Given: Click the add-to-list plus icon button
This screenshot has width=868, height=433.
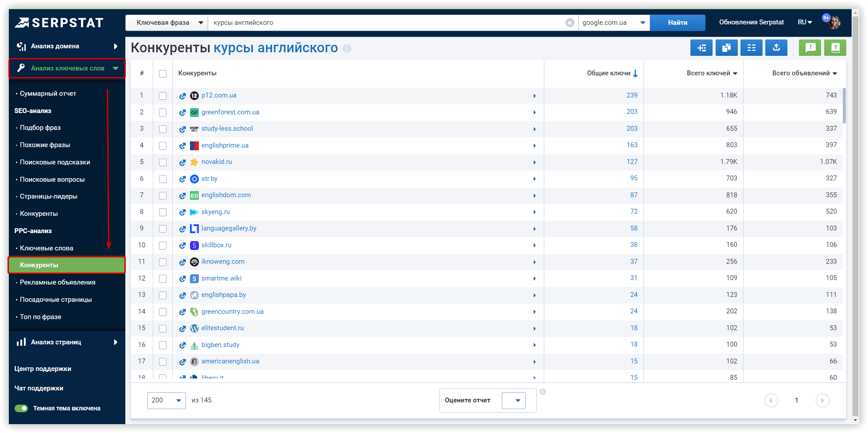Looking at the screenshot, I should click(701, 48).
